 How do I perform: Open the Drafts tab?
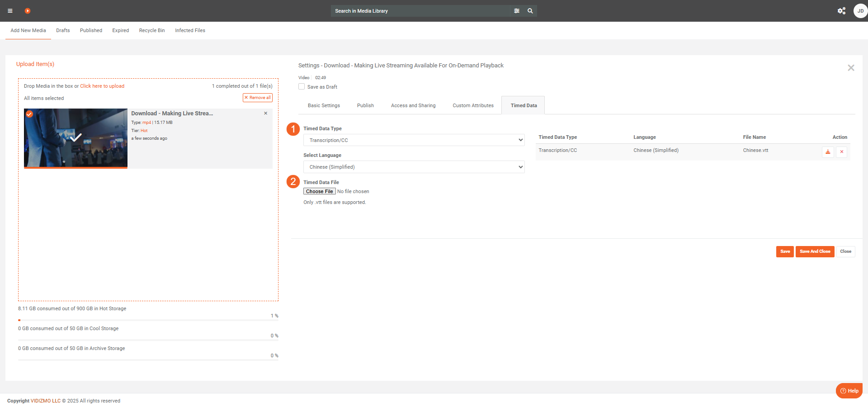click(63, 31)
